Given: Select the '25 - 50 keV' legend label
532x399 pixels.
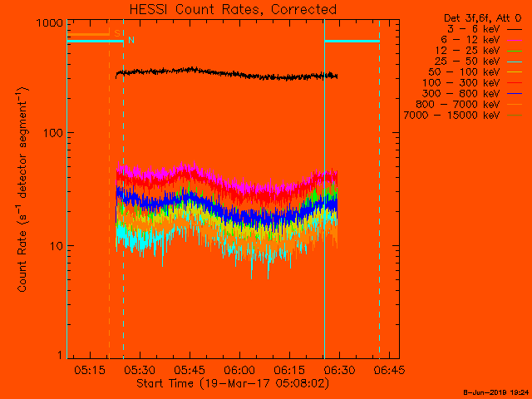Looking at the screenshot, I should (467, 61).
